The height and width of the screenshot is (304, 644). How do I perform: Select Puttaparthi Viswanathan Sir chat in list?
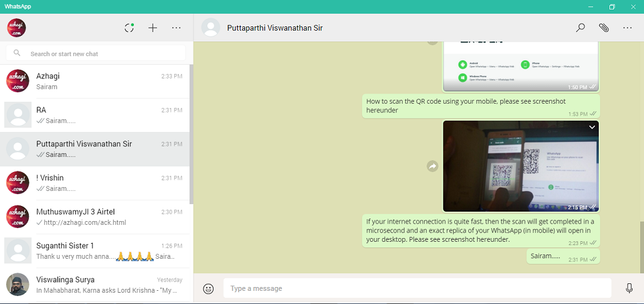pos(95,149)
